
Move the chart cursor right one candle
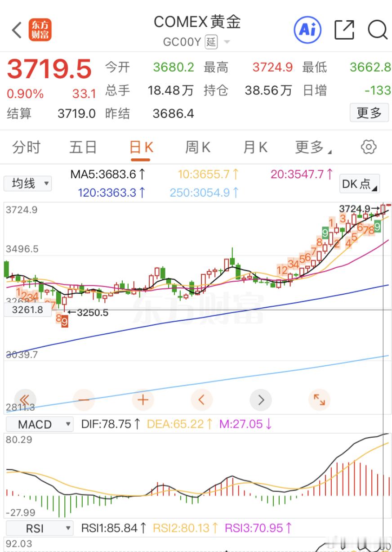261,399
